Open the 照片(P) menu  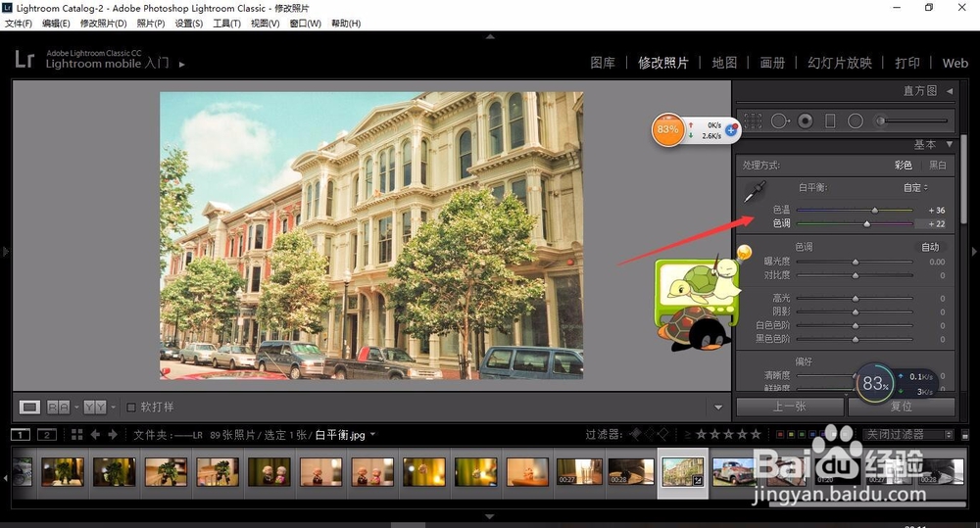click(151, 24)
